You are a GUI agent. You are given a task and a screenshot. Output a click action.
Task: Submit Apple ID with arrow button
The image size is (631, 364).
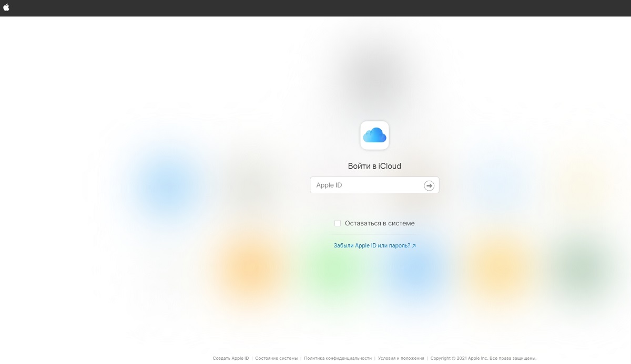(429, 185)
